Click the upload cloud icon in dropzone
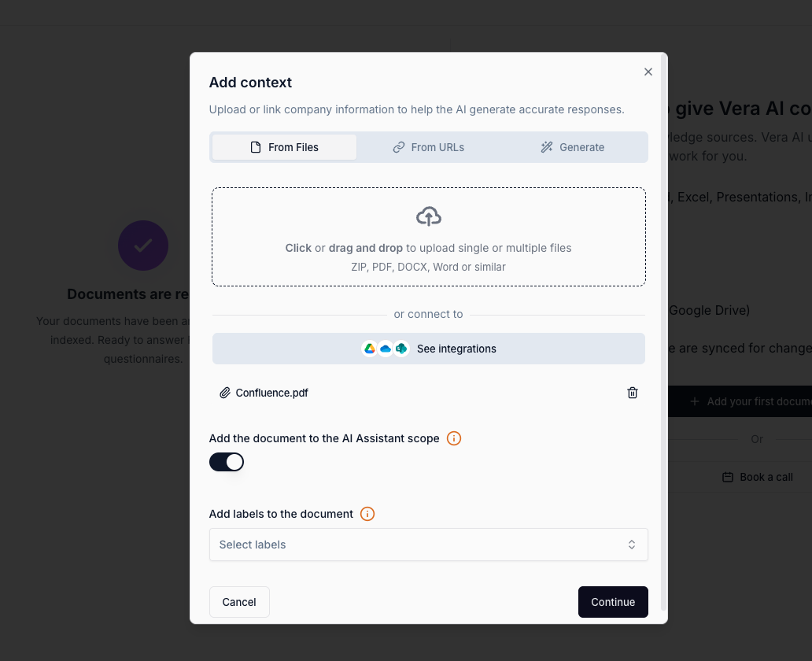The height and width of the screenshot is (661, 812). coord(428,216)
